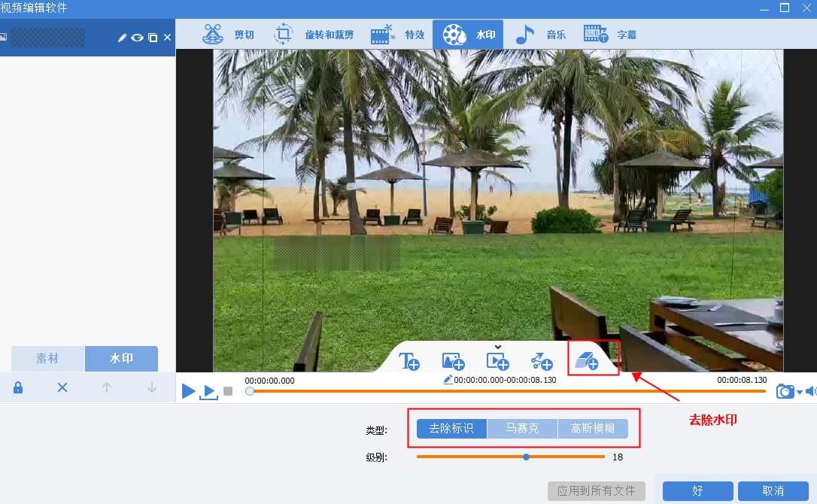Click the remove watermark eraser icon
The height and width of the screenshot is (504, 817).
click(x=587, y=360)
